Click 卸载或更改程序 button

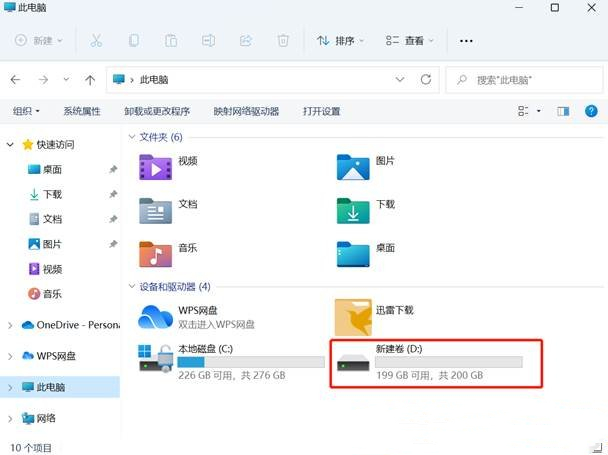156,111
